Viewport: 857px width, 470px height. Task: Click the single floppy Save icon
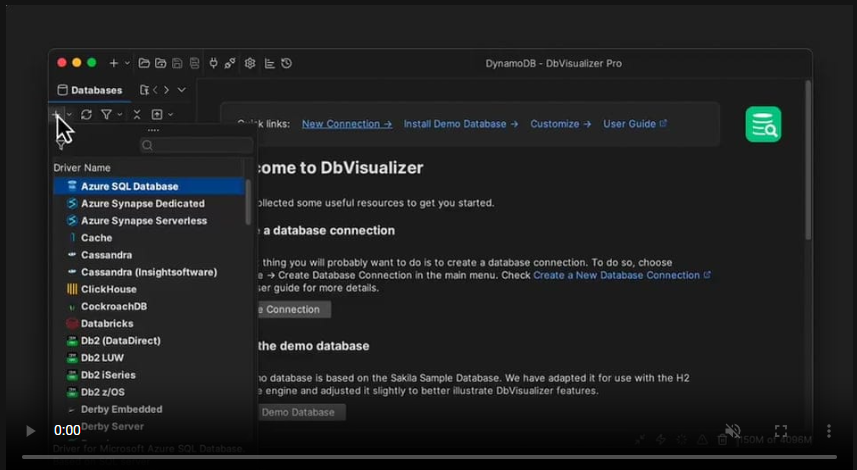[x=177, y=63]
